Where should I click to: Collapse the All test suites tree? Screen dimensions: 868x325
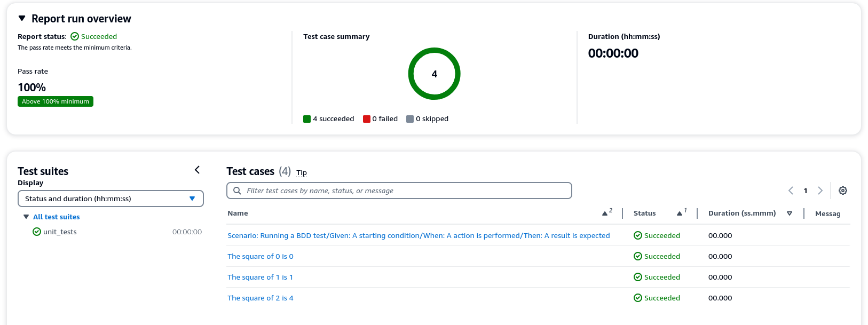(x=26, y=217)
